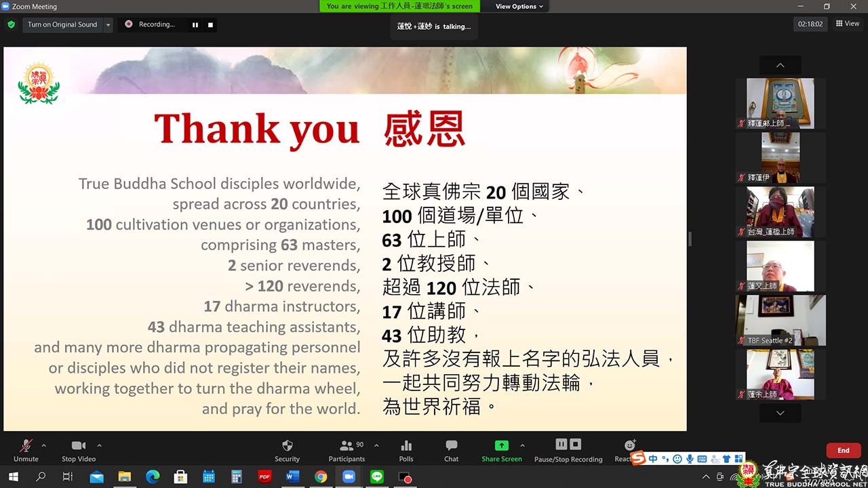
Task: Click the red End meeting button
Action: [x=843, y=450]
